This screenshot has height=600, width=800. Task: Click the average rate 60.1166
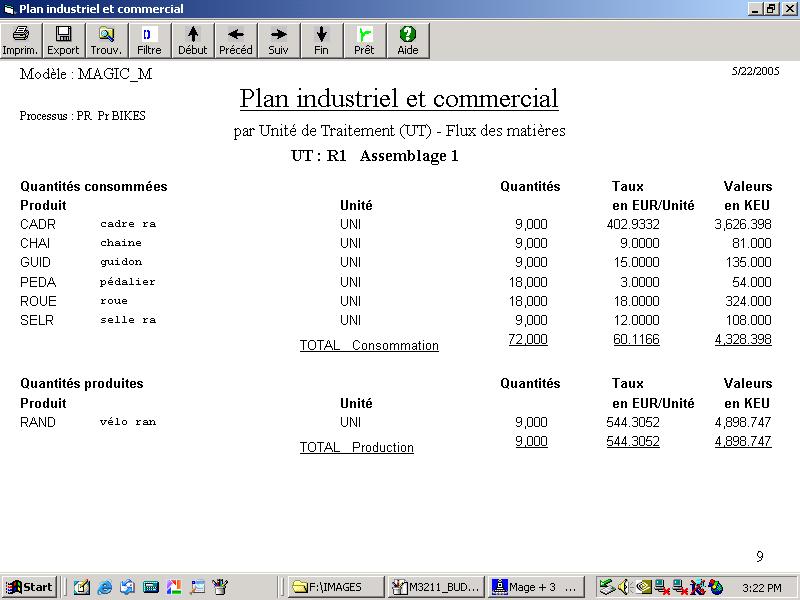click(x=636, y=339)
